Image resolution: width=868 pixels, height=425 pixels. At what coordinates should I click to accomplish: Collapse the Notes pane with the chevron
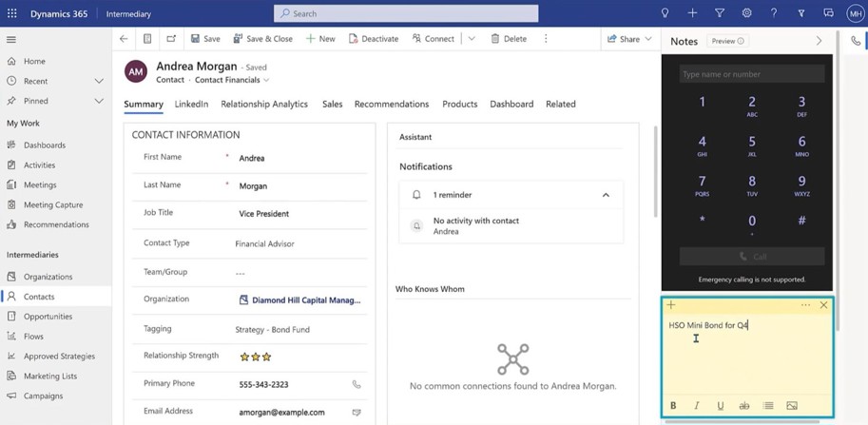(819, 41)
